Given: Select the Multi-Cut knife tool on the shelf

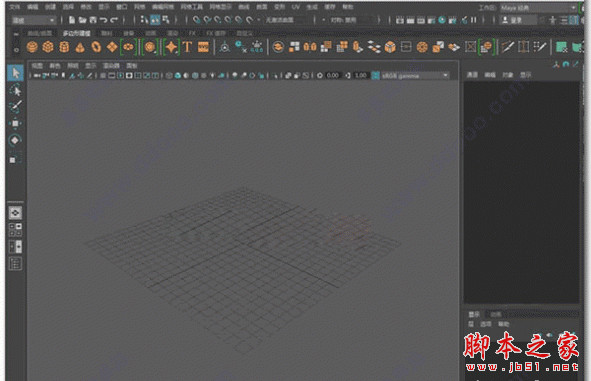Looking at the screenshot, I should click(x=507, y=47).
